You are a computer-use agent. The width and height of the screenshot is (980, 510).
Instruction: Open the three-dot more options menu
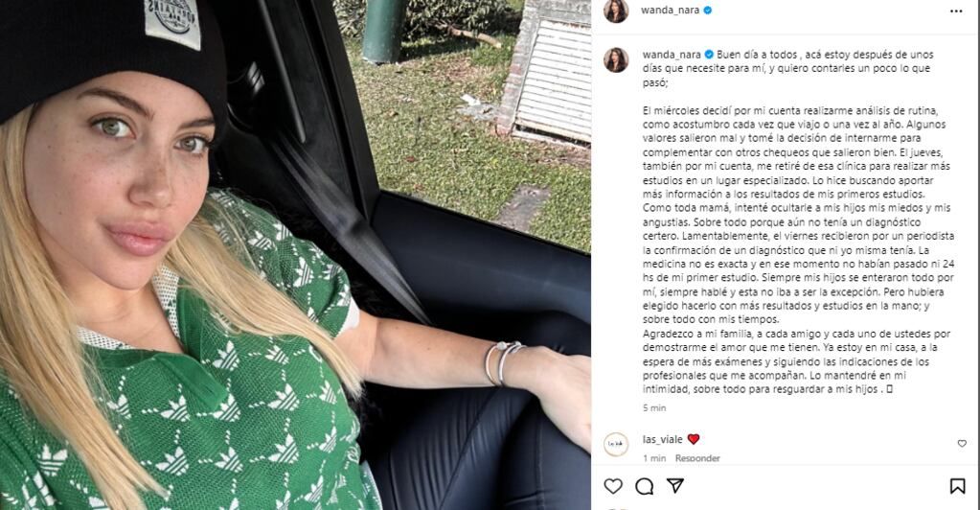(x=956, y=11)
